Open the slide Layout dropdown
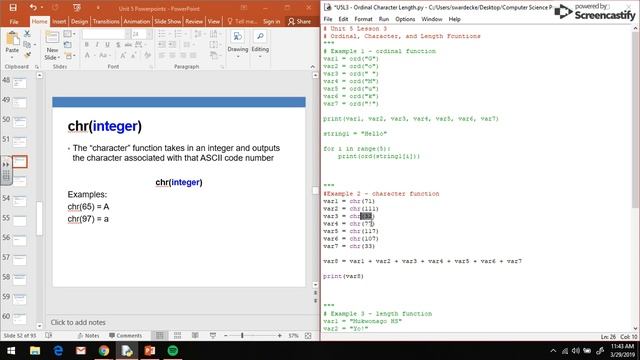 point(69,34)
